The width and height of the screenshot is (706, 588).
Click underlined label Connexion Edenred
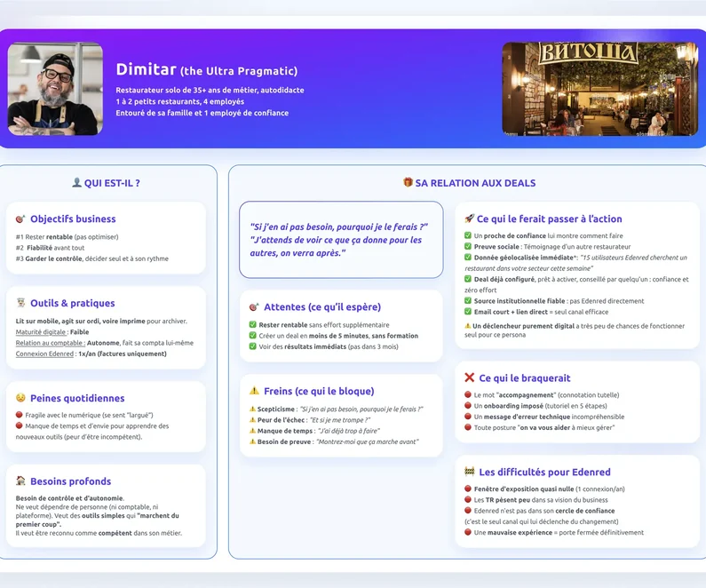click(44, 354)
